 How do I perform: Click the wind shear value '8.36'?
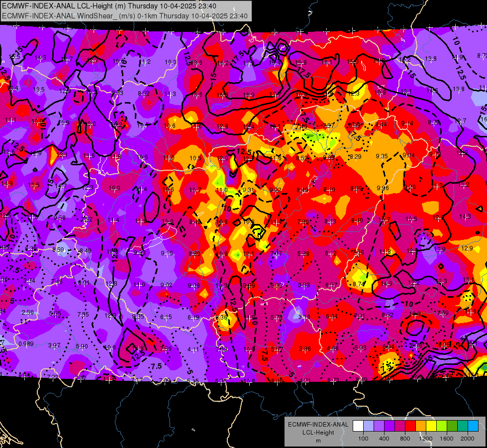(x=221, y=317)
